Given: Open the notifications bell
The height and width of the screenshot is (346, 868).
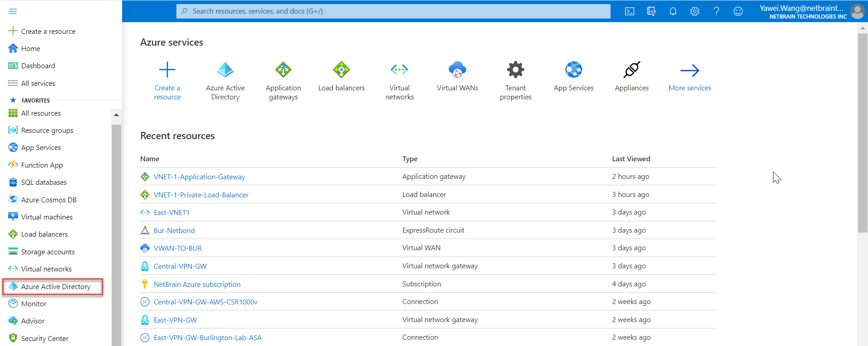Looking at the screenshot, I should [x=673, y=11].
